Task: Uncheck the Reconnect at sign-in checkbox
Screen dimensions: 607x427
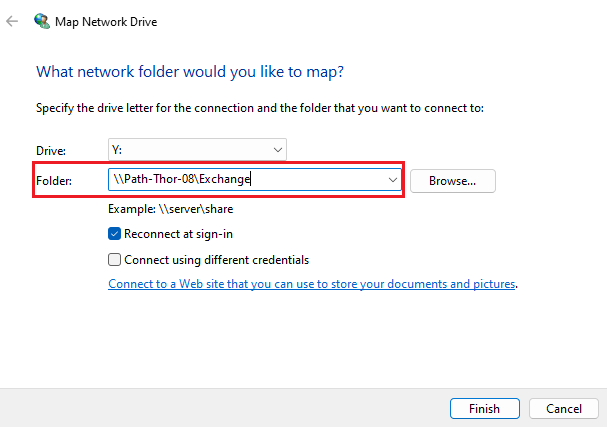Action: (114, 234)
